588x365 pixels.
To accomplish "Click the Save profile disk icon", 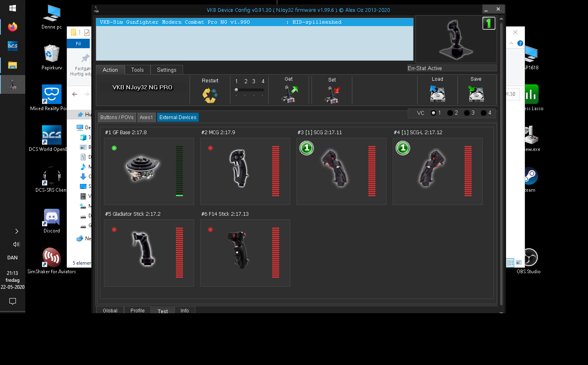I will (476, 94).
